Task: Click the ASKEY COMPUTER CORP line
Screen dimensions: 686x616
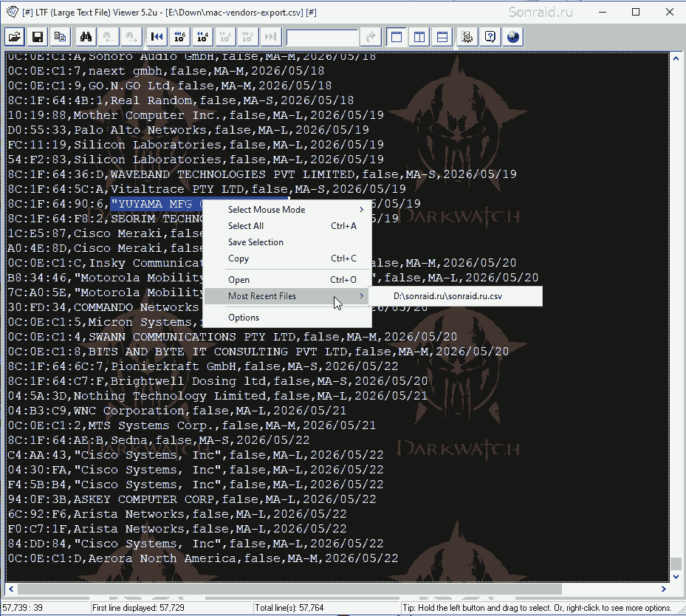Action: pos(192,499)
